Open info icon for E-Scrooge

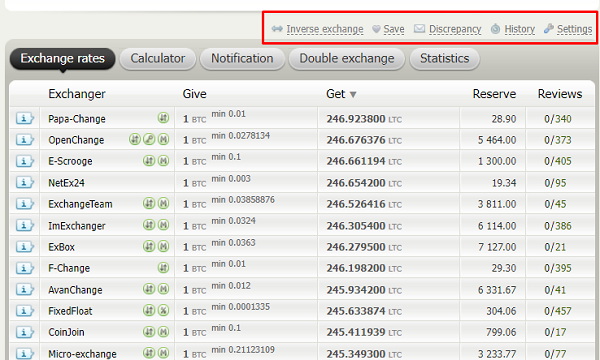point(25,161)
